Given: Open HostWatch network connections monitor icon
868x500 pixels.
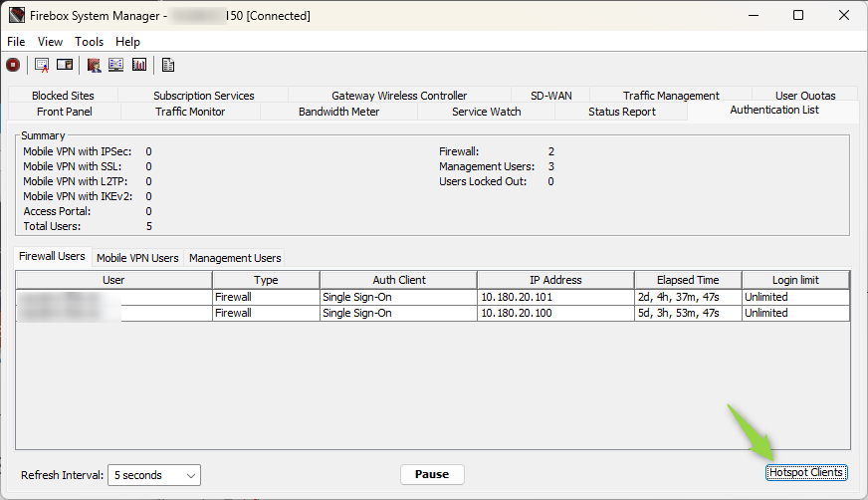Looking at the screenshot, I should (116, 65).
